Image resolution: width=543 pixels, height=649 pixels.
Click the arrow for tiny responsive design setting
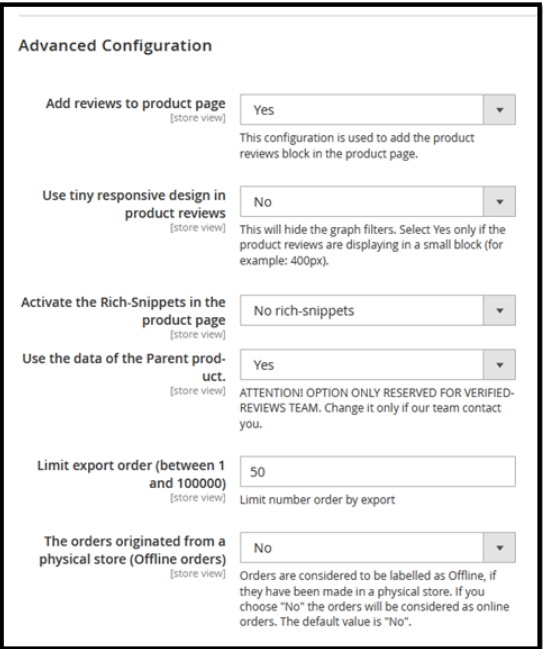500,202
